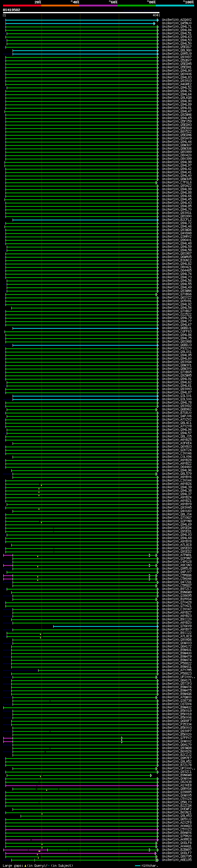This screenshot has width=197, height=868.
Task: Click the query name AV419582
Action: click(11, 10)
